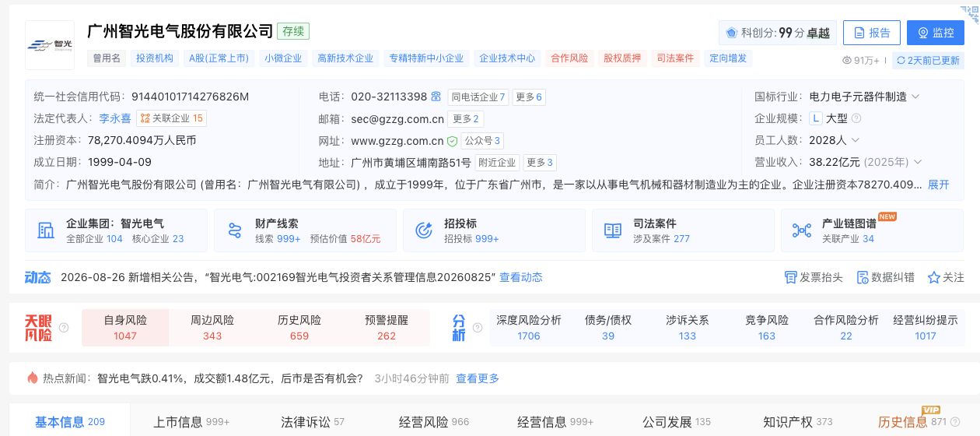Click the phone icon after 020-32113398
Image resolution: width=980 pixels, height=436 pixels.
(436, 97)
